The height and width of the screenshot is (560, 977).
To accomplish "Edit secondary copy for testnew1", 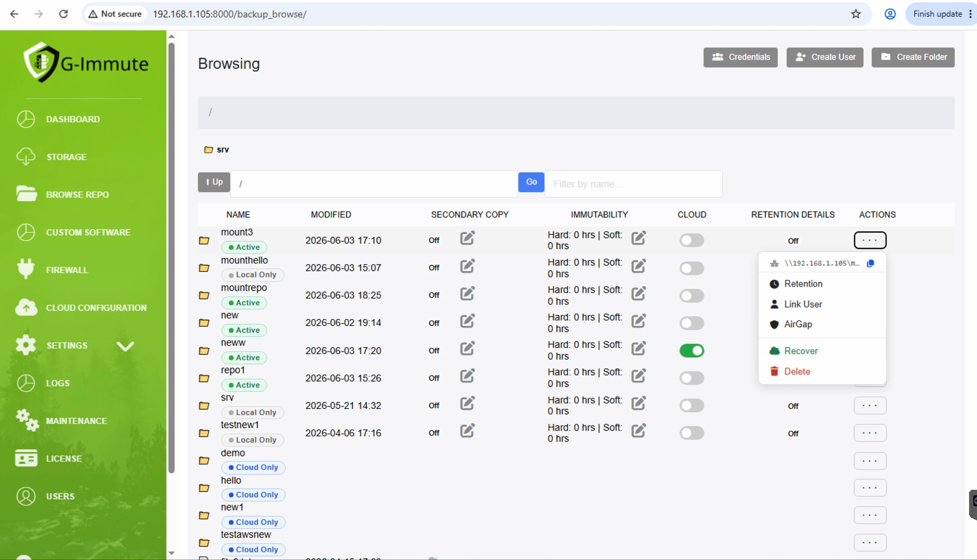I will (x=467, y=431).
